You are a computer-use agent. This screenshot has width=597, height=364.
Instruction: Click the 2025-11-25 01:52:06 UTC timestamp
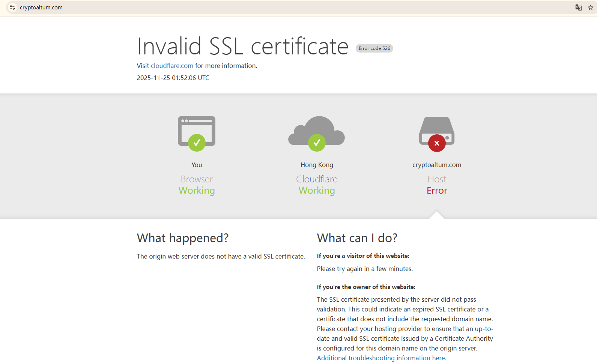(173, 78)
